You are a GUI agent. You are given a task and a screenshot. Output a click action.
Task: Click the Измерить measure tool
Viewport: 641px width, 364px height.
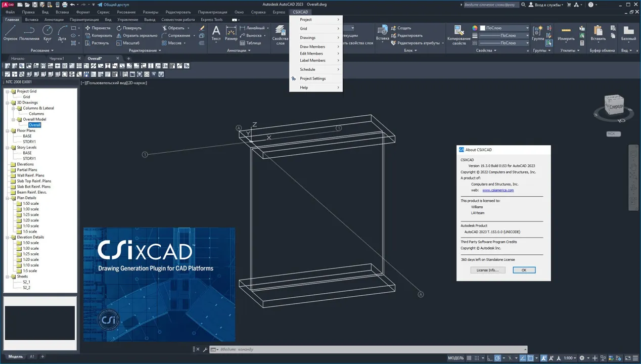[566, 33]
